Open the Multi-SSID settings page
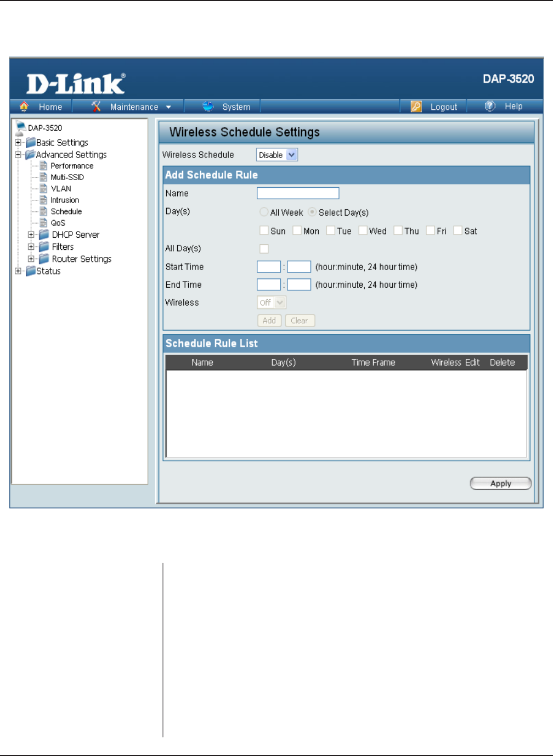553x756 pixels. click(67, 177)
